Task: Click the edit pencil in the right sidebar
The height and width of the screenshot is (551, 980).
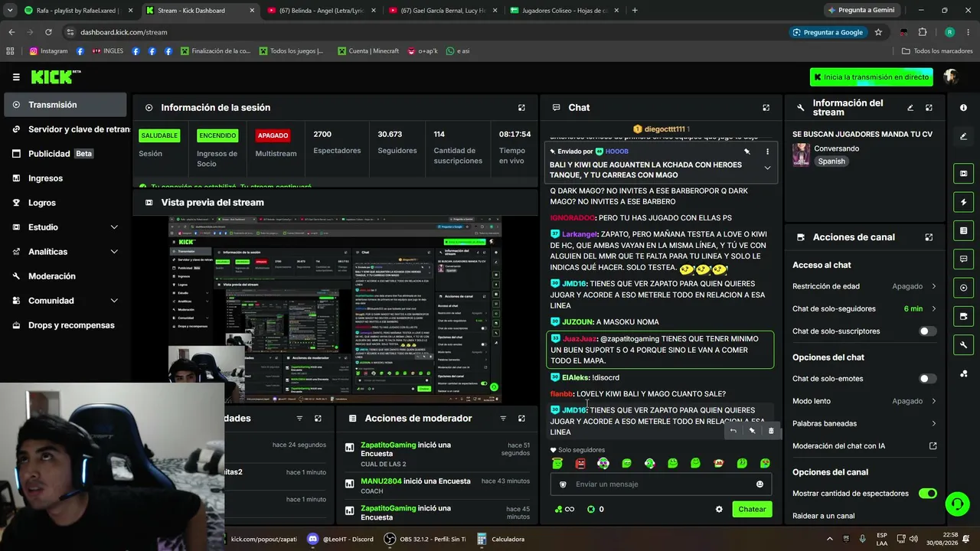Action: [x=963, y=136]
